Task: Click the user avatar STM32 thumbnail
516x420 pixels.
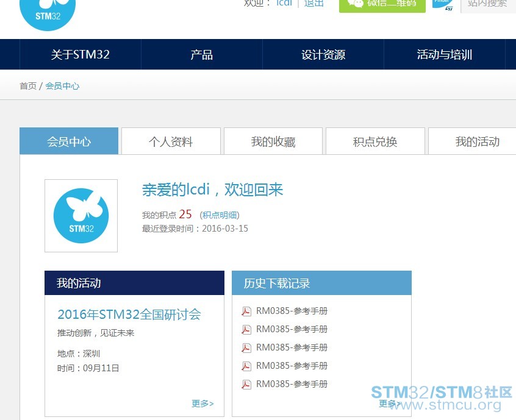Action: click(x=81, y=216)
